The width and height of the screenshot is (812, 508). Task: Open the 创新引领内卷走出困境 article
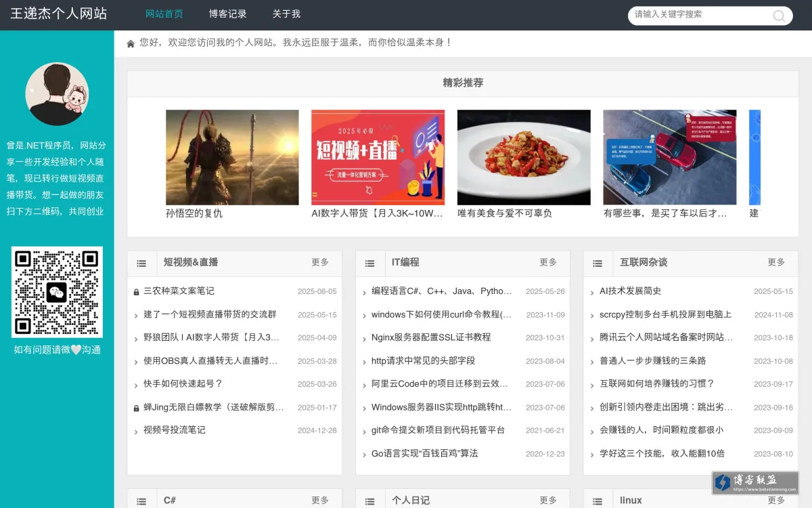[667, 408]
